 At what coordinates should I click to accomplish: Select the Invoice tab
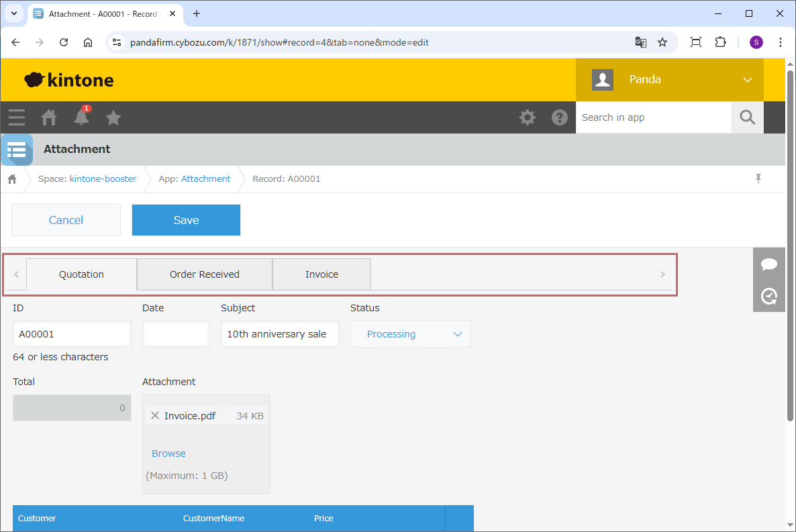[x=321, y=274]
